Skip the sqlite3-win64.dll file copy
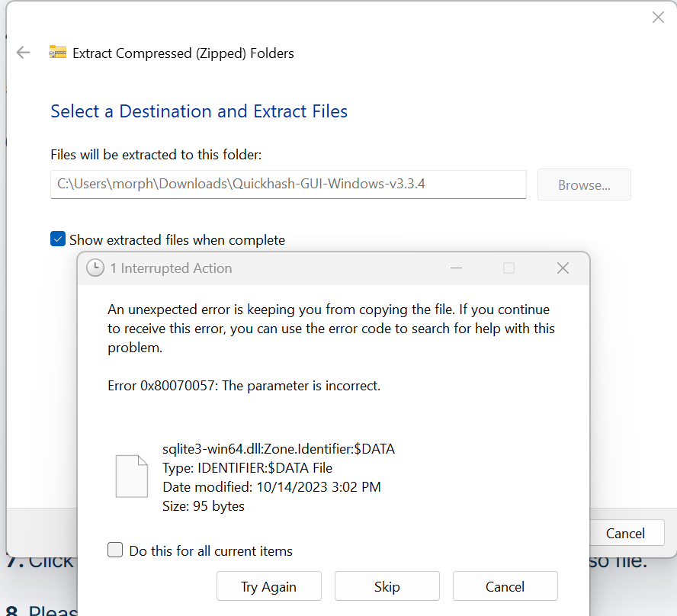Viewport: 677px width, 616px height. (387, 586)
